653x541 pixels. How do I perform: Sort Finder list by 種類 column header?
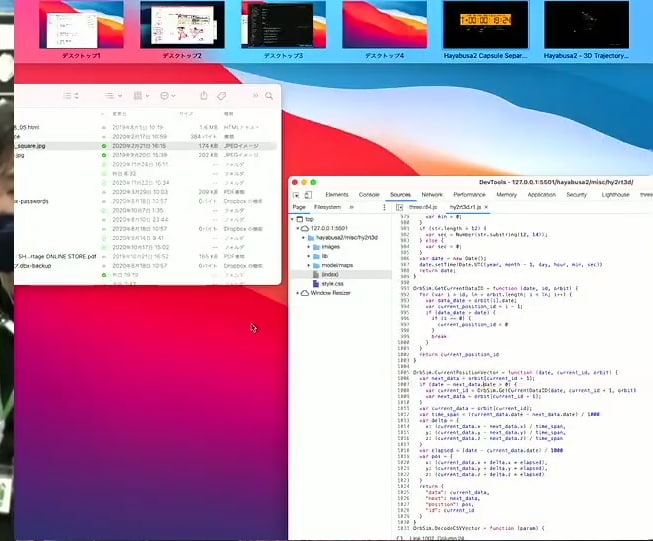pyautogui.click(x=228, y=114)
